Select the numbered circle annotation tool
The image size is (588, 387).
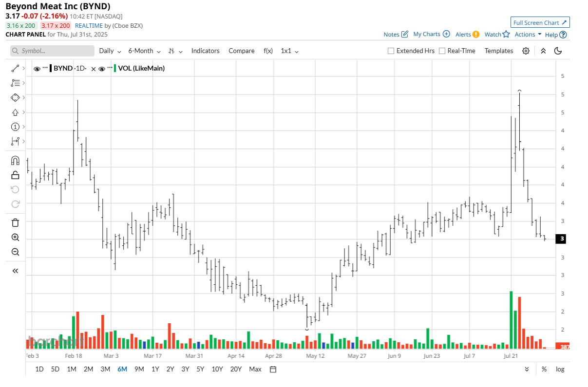(15, 127)
